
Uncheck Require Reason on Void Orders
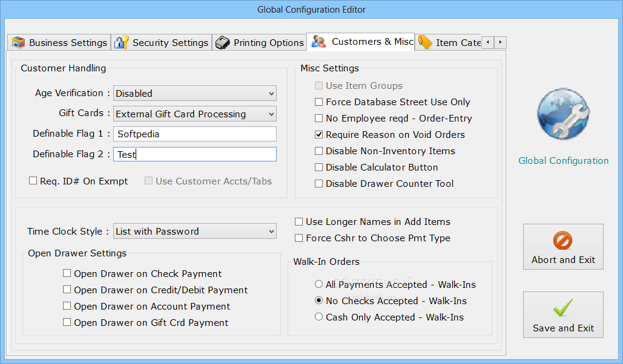tap(319, 135)
